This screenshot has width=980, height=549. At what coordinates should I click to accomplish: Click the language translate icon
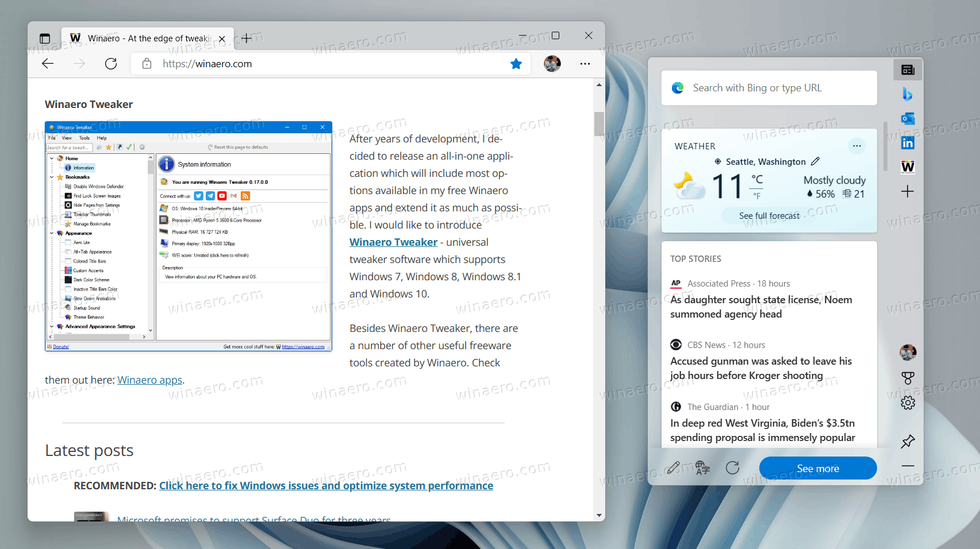pos(702,468)
